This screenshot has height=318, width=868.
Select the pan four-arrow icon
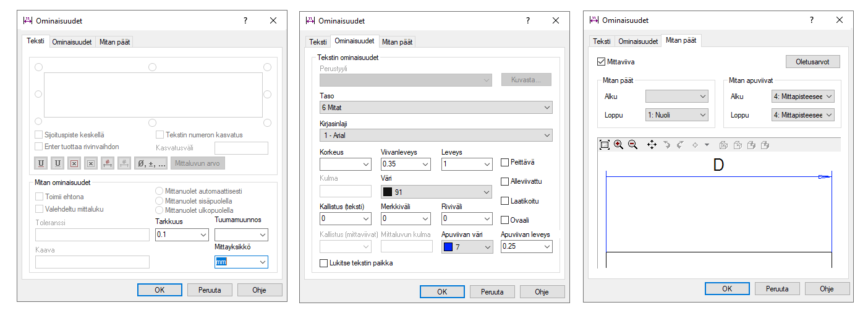[652, 145]
